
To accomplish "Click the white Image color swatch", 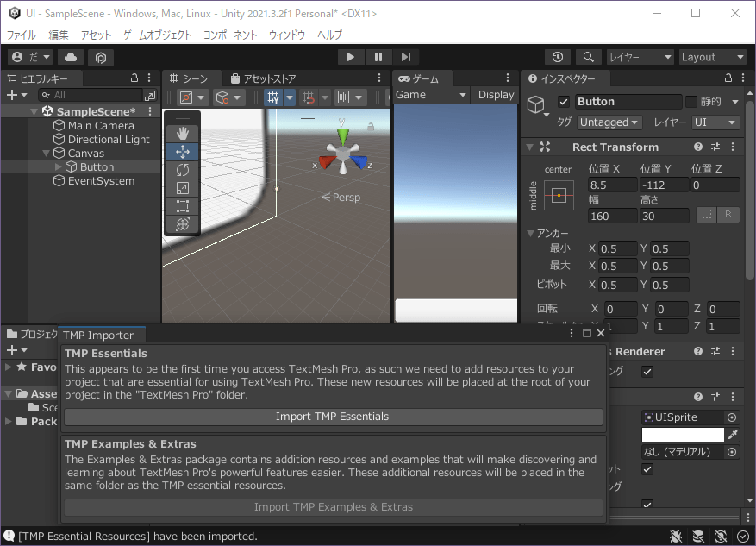I will coord(683,435).
